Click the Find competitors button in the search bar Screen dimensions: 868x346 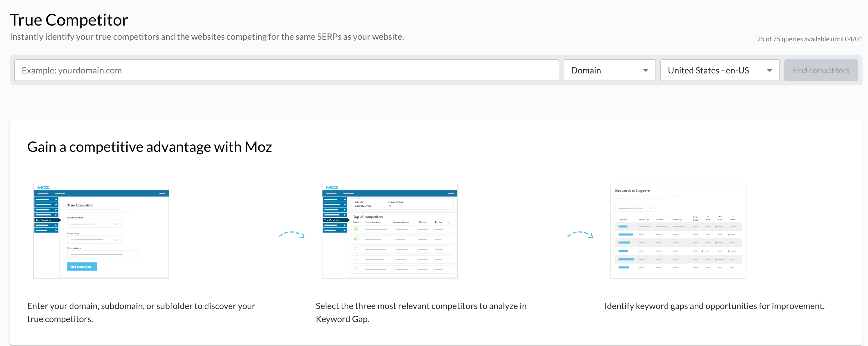pos(821,70)
